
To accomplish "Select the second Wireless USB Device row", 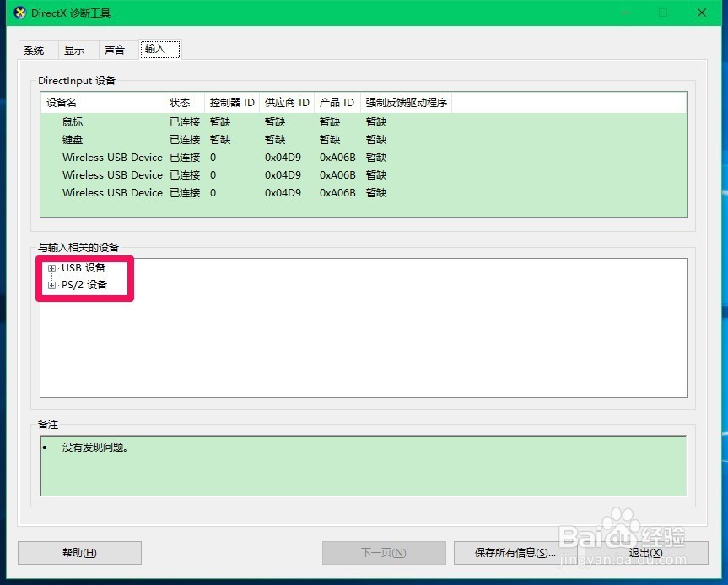I will pyautogui.click(x=364, y=174).
